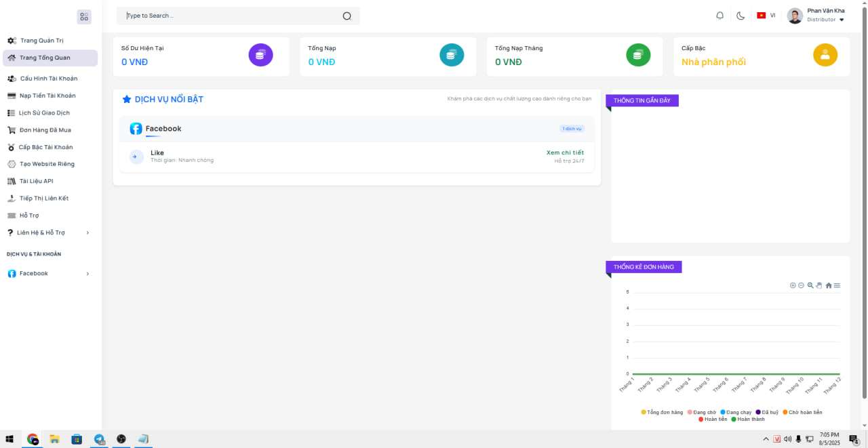Image resolution: width=868 pixels, height=448 pixels.
Task: Click the purple Số Dư Hiện Tại coin icon
Action: tap(260, 55)
